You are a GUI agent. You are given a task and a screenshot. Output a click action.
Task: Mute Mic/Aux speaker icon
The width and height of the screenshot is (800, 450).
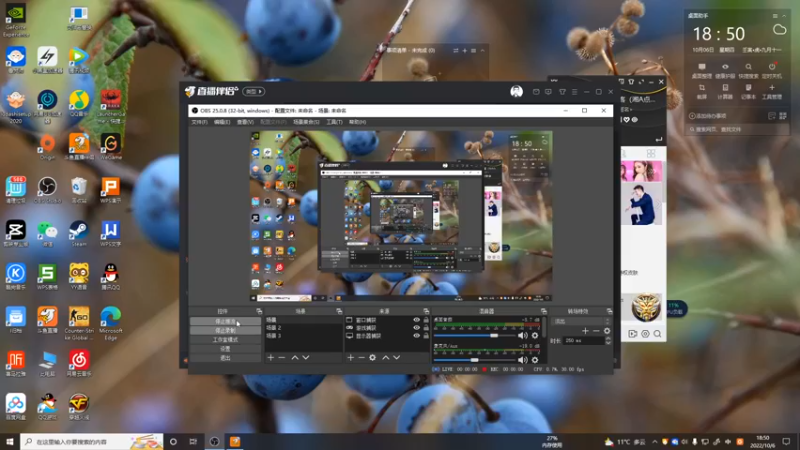tap(522, 360)
